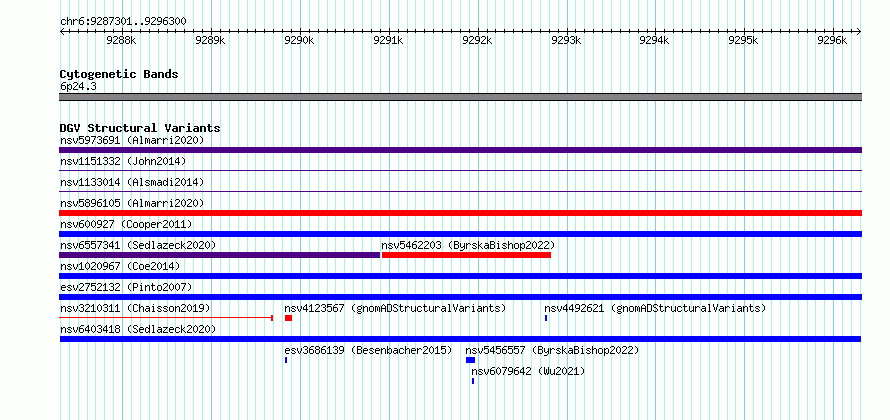Click the nsv4123567 (gnomADStructuralVariants) label
The height and width of the screenshot is (420, 890).
[x=395, y=308]
